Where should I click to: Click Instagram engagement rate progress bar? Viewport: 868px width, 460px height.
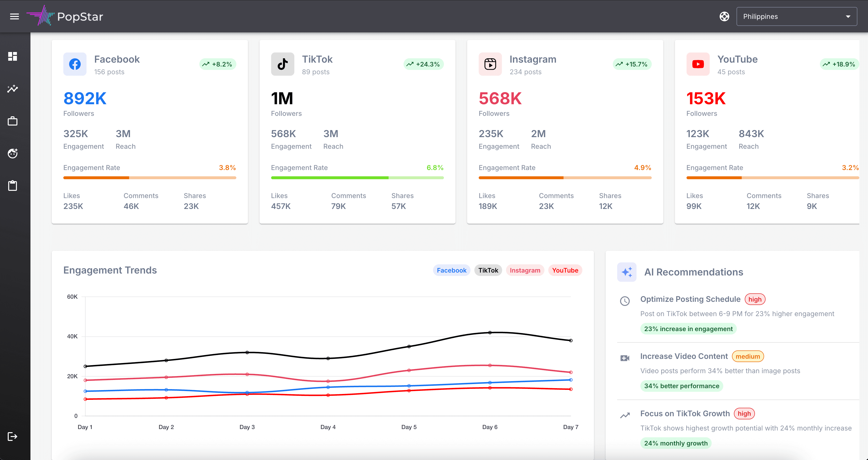point(565,178)
